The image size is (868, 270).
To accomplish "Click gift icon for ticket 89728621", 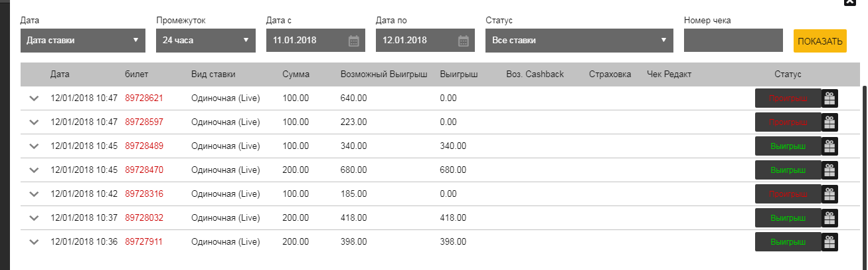I will click(x=829, y=98).
